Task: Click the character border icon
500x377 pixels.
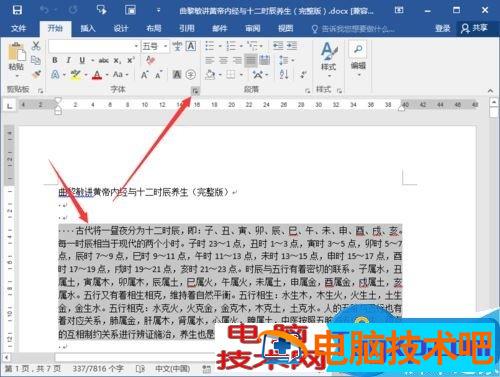Action: (191, 46)
